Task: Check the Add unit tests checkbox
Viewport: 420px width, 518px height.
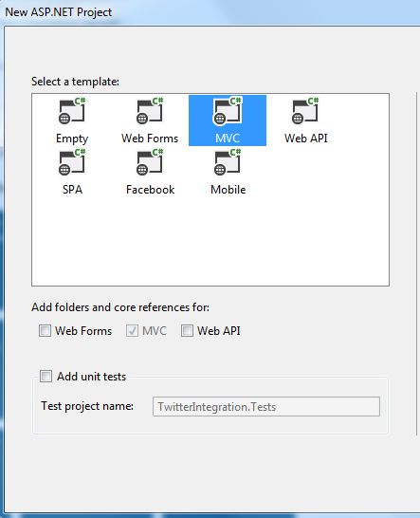Action: point(46,376)
